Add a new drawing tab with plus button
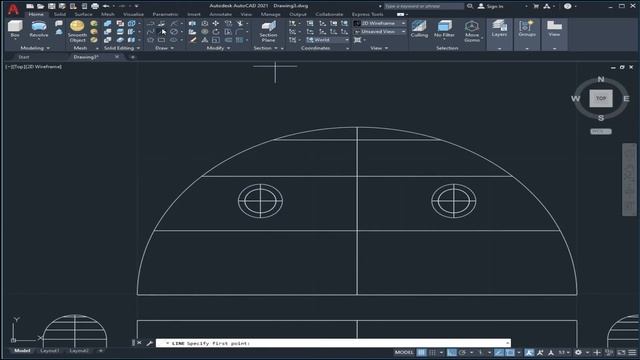Screen dimensions: 640x360 point(133,57)
